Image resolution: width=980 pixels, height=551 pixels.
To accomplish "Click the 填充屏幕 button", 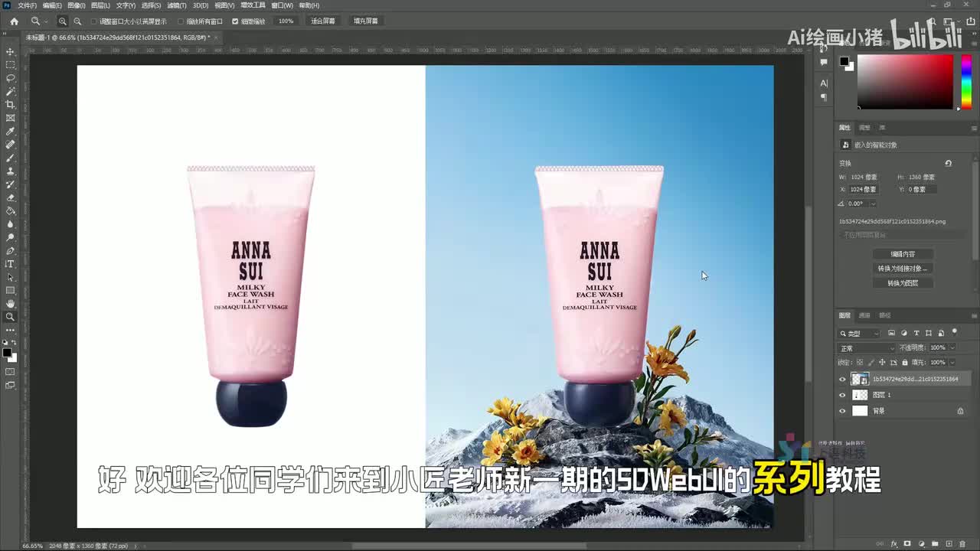I will point(366,21).
